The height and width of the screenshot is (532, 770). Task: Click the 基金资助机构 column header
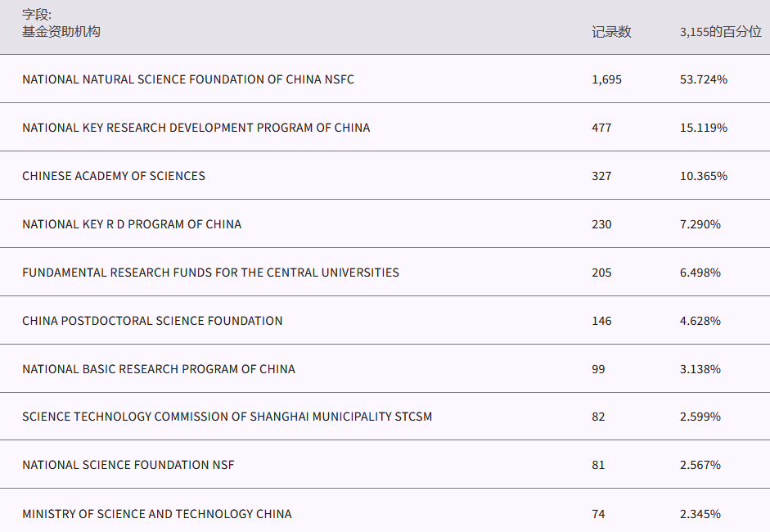[x=61, y=32]
